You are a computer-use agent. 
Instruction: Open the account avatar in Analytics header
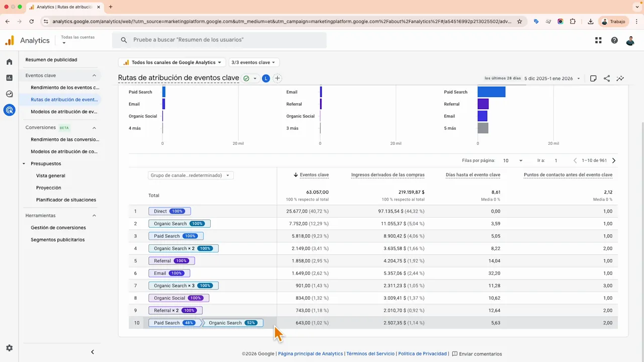tap(630, 40)
